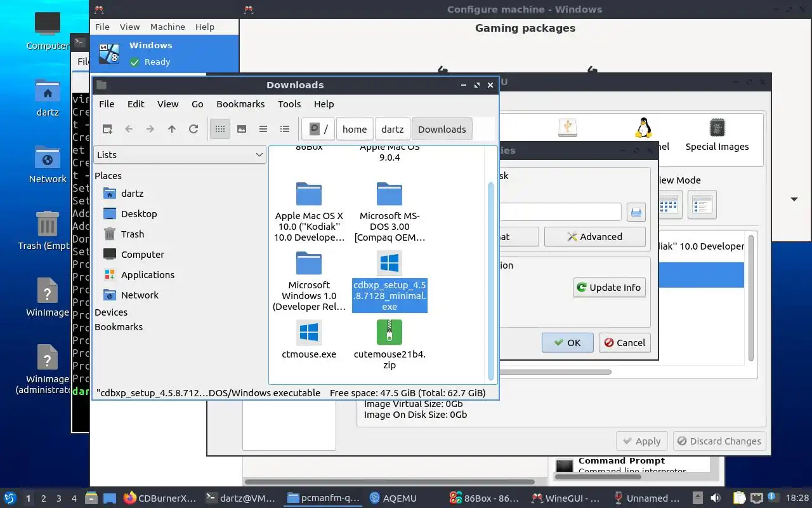The width and height of the screenshot is (812, 508).
Task: Open Machine menu in WineGUI
Action: point(167,27)
